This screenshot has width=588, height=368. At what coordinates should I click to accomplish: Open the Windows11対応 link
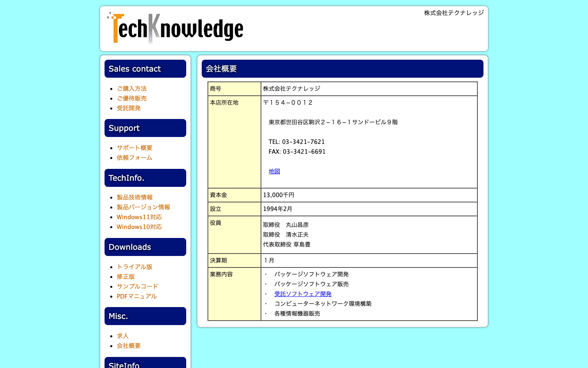[x=139, y=217]
